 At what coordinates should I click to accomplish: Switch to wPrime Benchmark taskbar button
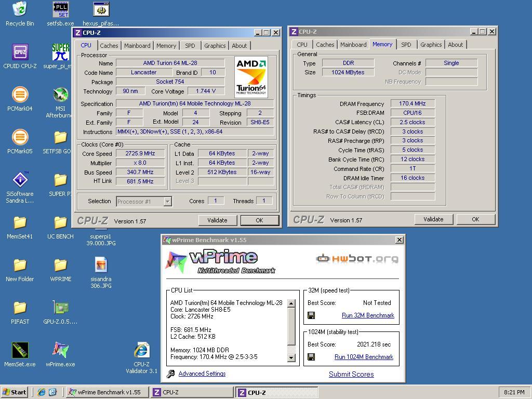pyautogui.click(x=107, y=392)
